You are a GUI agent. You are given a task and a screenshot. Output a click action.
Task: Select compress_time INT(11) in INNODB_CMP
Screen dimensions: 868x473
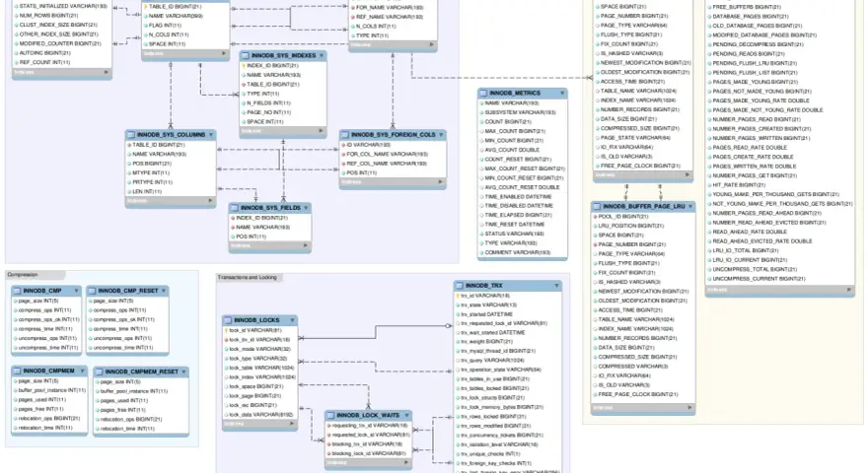pyautogui.click(x=45, y=329)
